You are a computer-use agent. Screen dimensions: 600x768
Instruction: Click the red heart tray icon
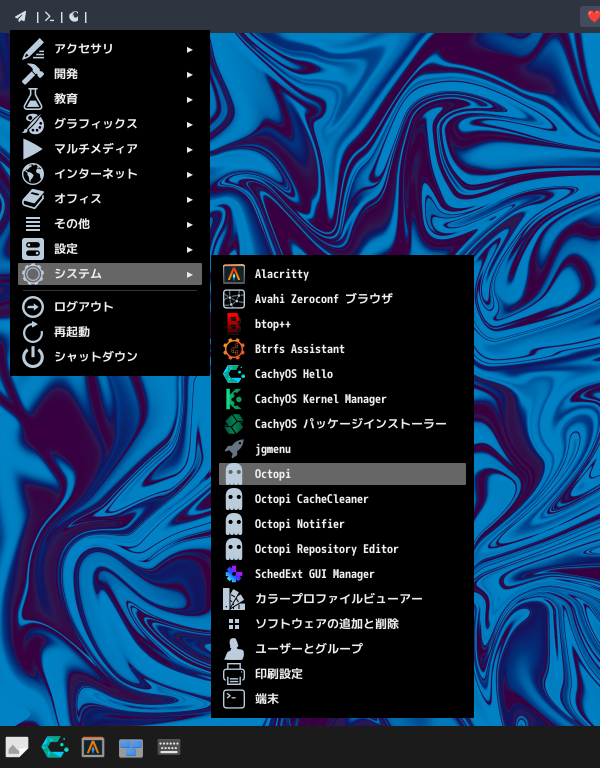click(x=593, y=17)
